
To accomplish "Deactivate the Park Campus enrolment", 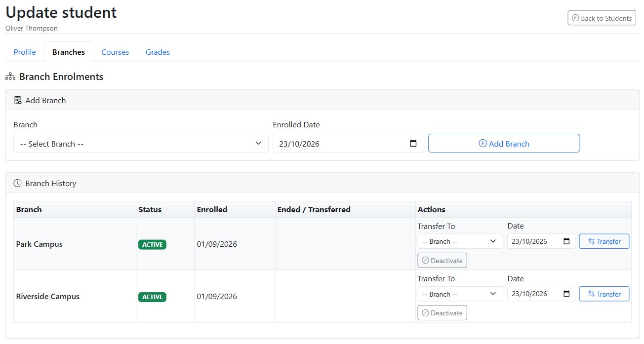I will tap(442, 260).
